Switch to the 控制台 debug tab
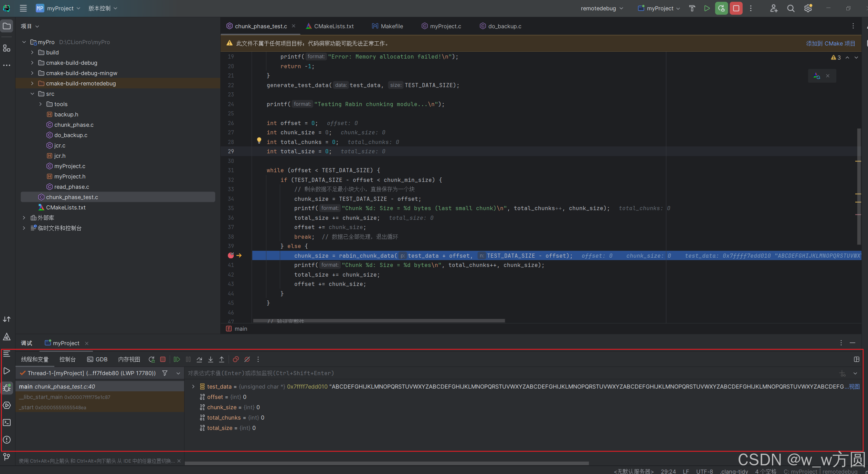The width and height of the screenshot is (868, 474). pos(67,359)
